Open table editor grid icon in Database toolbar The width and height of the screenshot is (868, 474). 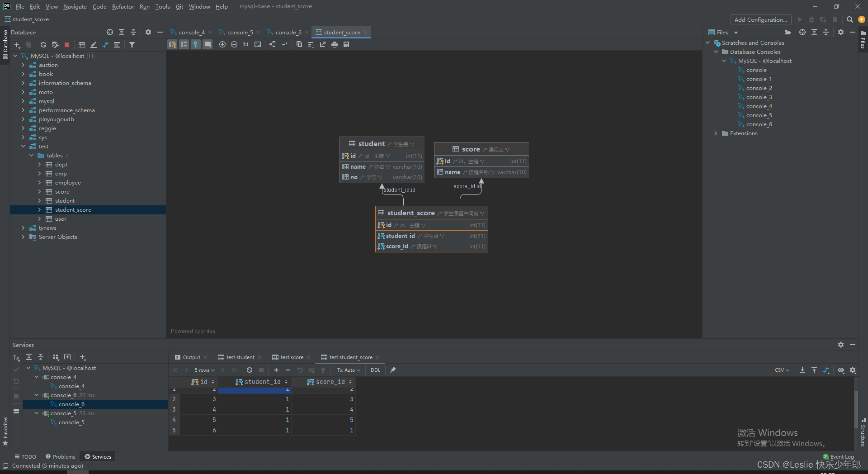click(82, 45)
